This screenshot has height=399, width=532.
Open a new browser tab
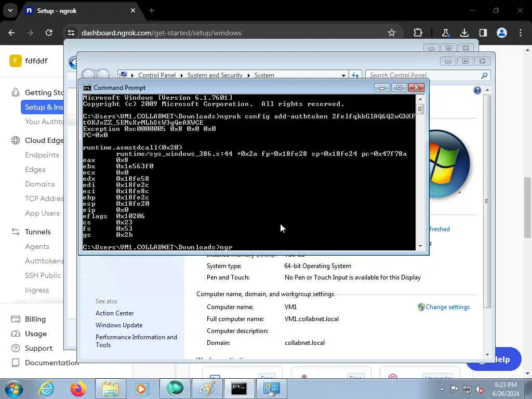(152, 10)
